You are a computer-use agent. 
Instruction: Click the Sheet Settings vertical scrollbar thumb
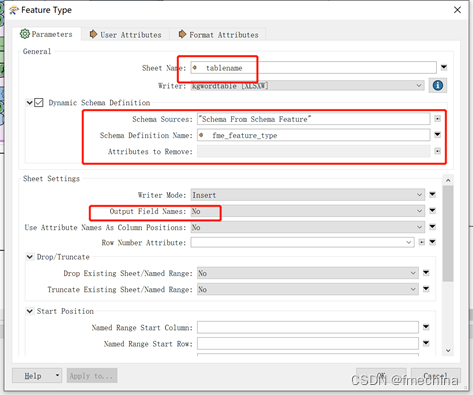tap(448, 234)
